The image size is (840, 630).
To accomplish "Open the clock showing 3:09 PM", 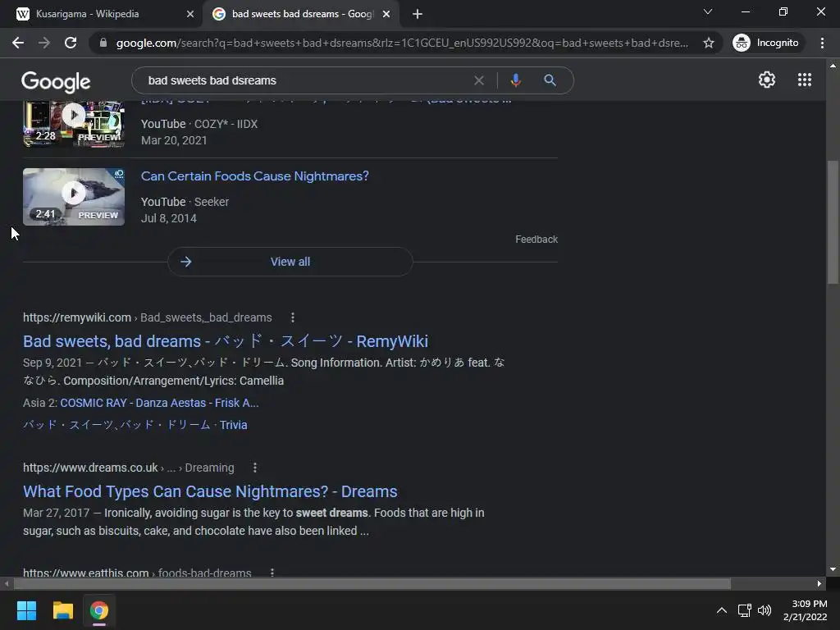I will click(x=806, y=610).
